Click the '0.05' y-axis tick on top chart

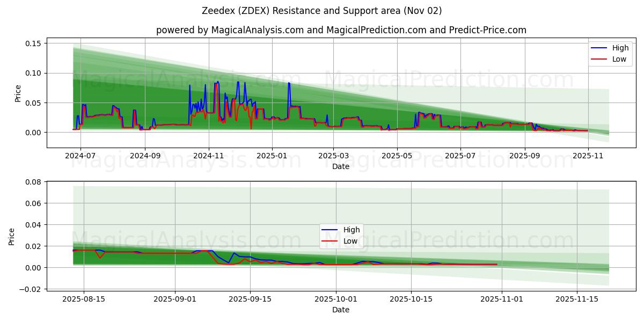pos(33,103)
